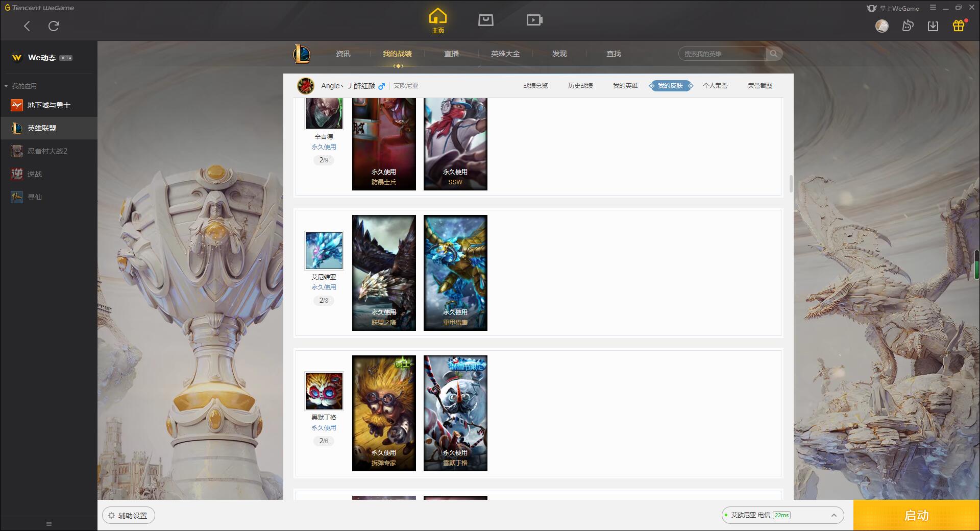Click the League of Legends logo icon
980x531 pixels.
(302, 54)
